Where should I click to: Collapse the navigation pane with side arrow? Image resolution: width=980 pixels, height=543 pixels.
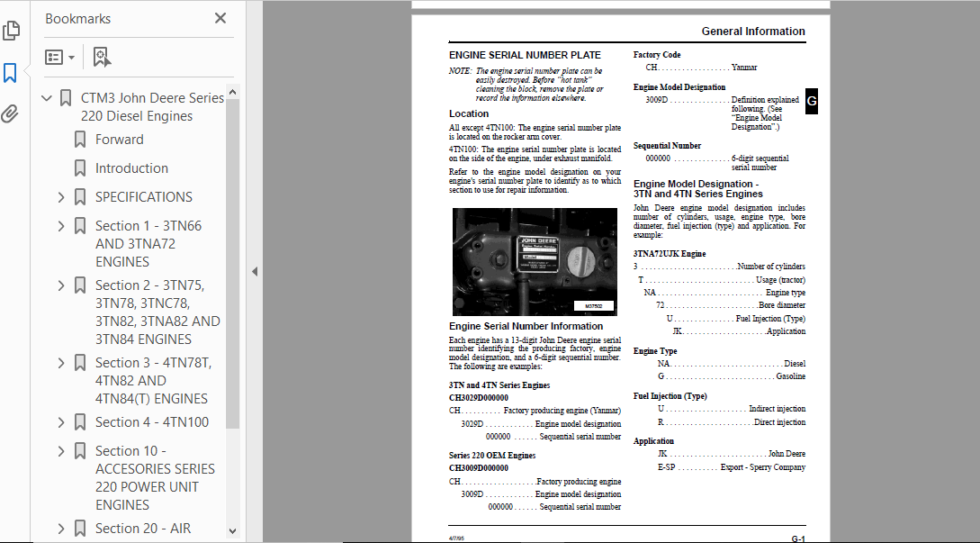tap(255, 272)
